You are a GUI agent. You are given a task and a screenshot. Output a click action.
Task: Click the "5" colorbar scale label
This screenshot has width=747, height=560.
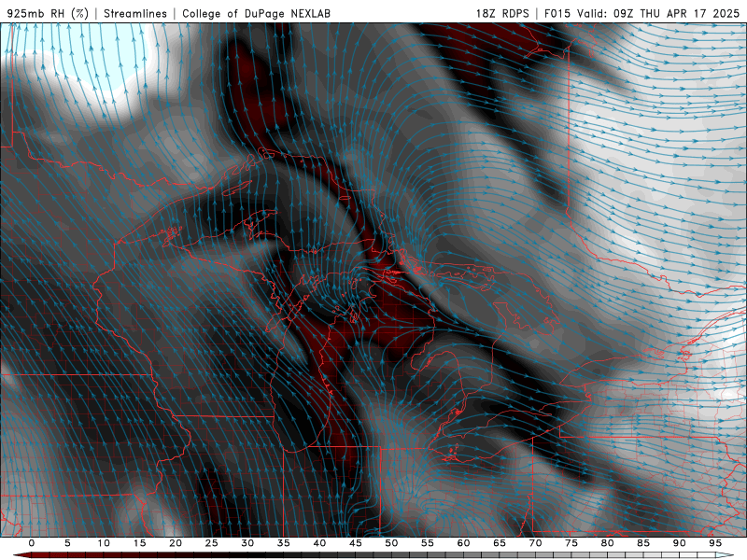[67, 543]
